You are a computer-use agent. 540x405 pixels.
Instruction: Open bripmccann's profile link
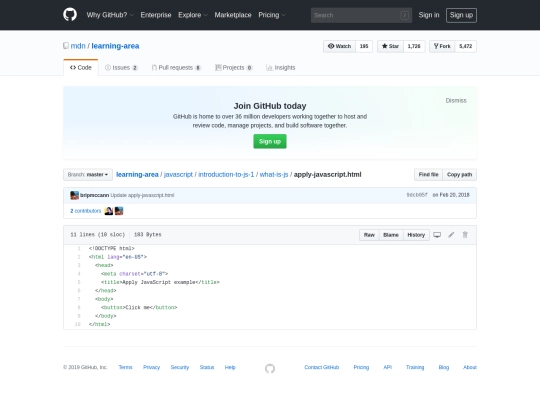click(x=94, y=195)
